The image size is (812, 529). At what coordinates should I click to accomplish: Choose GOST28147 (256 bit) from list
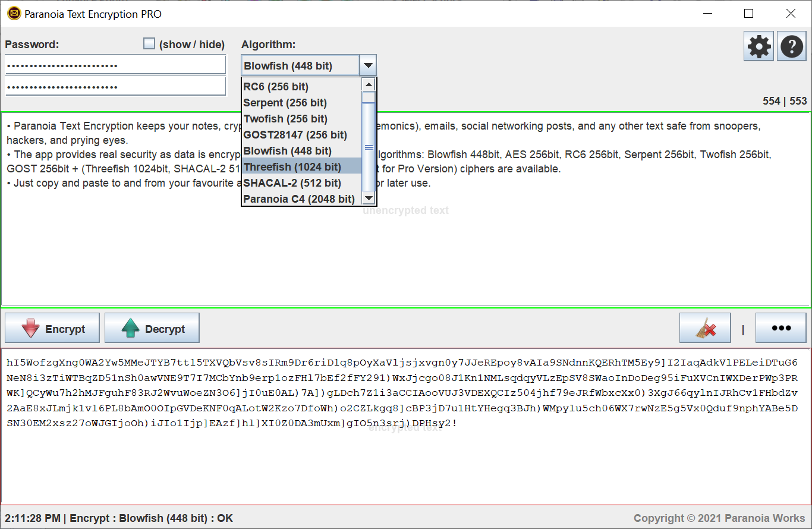point(301,135)
